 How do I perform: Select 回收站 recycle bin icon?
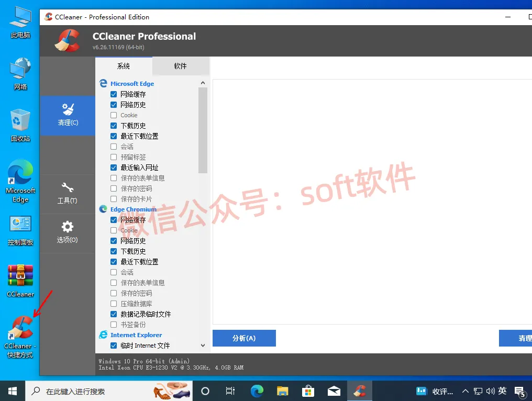point(20,126)
